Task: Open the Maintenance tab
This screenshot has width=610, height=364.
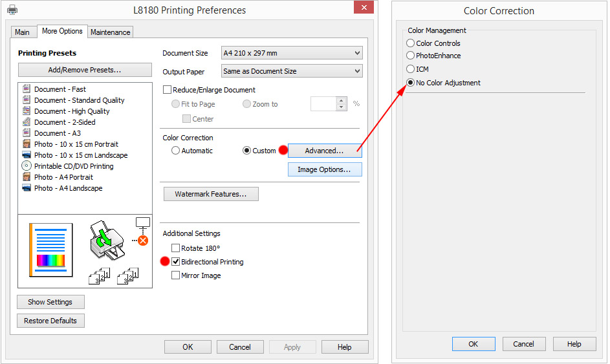Action: click(x=110, y=32)
